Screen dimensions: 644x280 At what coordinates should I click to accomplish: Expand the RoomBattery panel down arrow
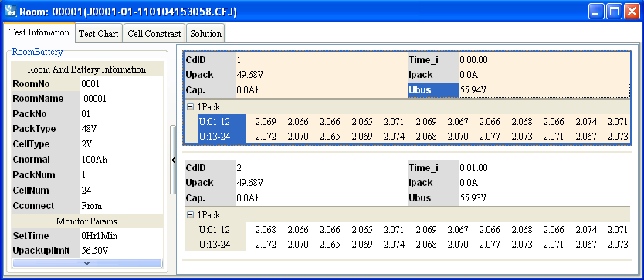[86, 263]
